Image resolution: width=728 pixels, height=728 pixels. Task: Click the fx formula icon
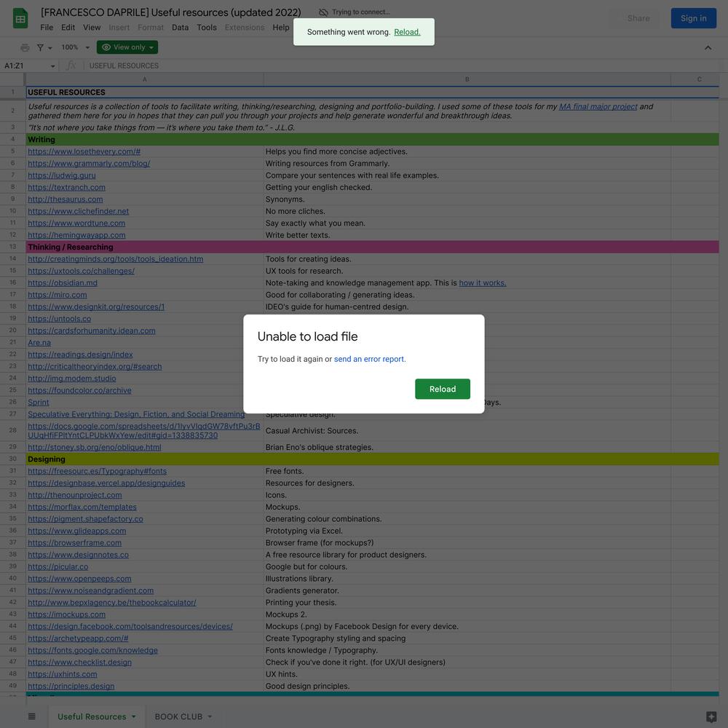[x=71, y=66]
